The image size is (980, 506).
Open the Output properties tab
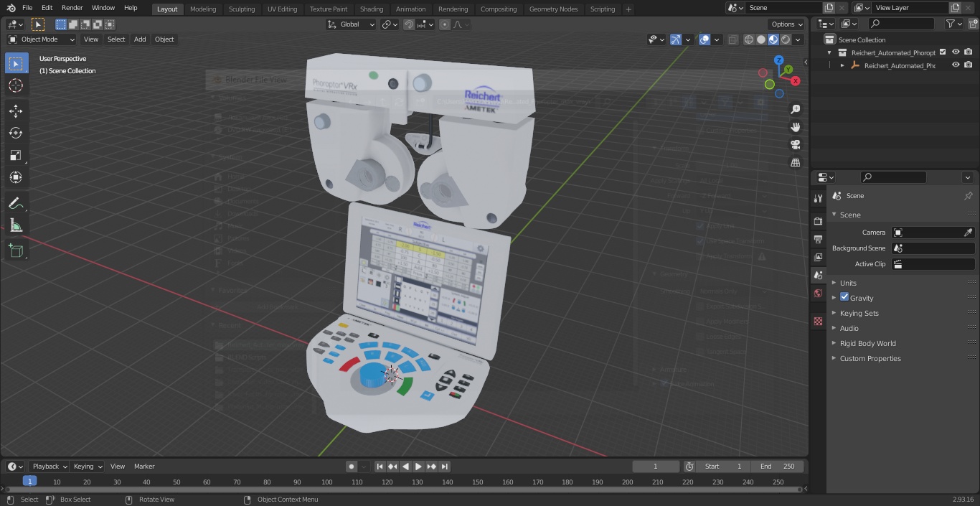point(818,239)
